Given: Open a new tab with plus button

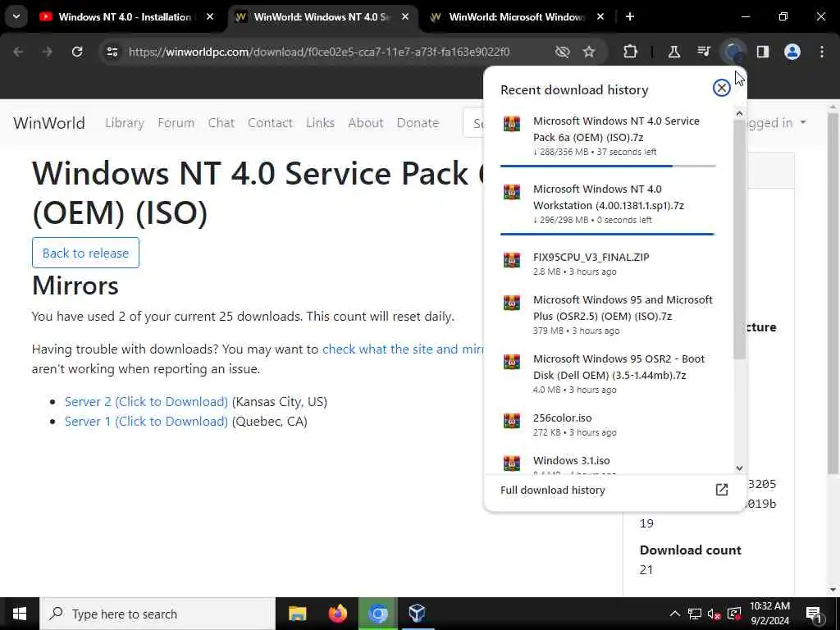Looking at the screenshot, I should pyautogui.click(x=630, y=16).
